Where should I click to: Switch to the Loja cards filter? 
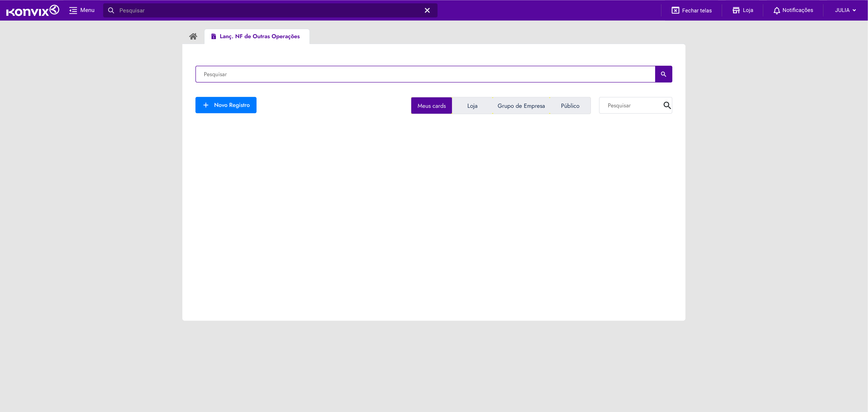(472, 106)
